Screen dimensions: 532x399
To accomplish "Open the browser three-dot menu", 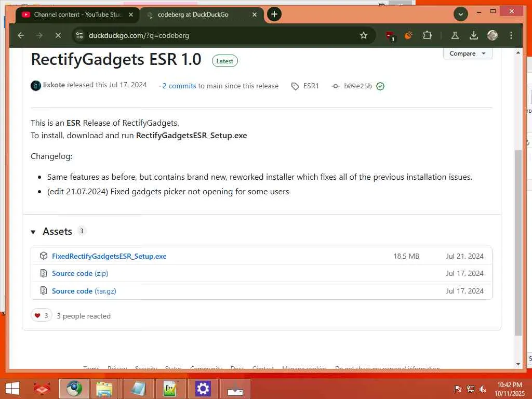I will (511, 35).
